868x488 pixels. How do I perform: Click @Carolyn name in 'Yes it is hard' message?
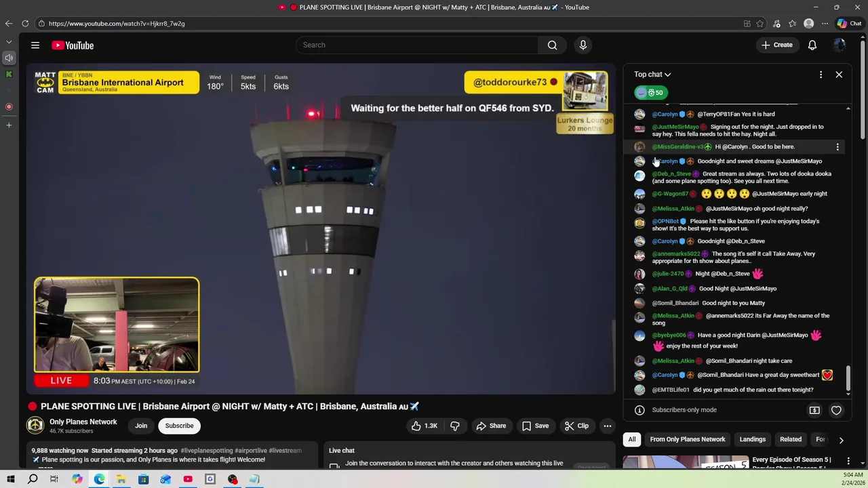point(665,115)
